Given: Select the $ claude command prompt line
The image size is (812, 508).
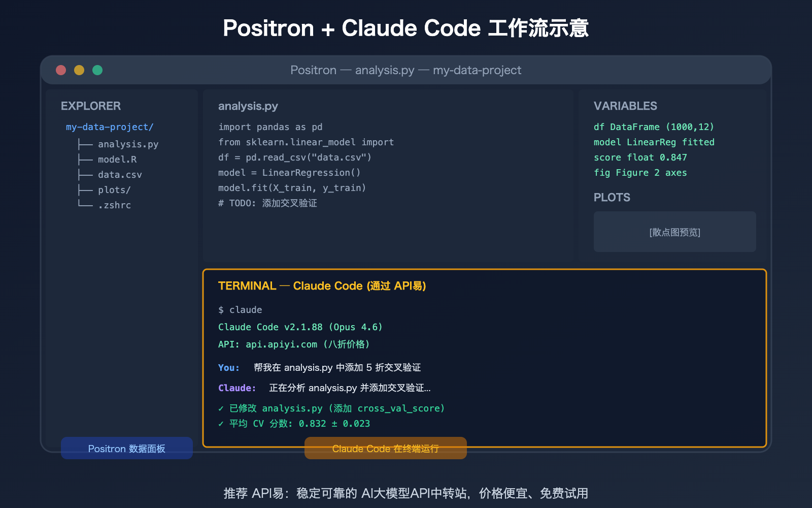Looking at the screenshot, I should (x=240, y=309).
